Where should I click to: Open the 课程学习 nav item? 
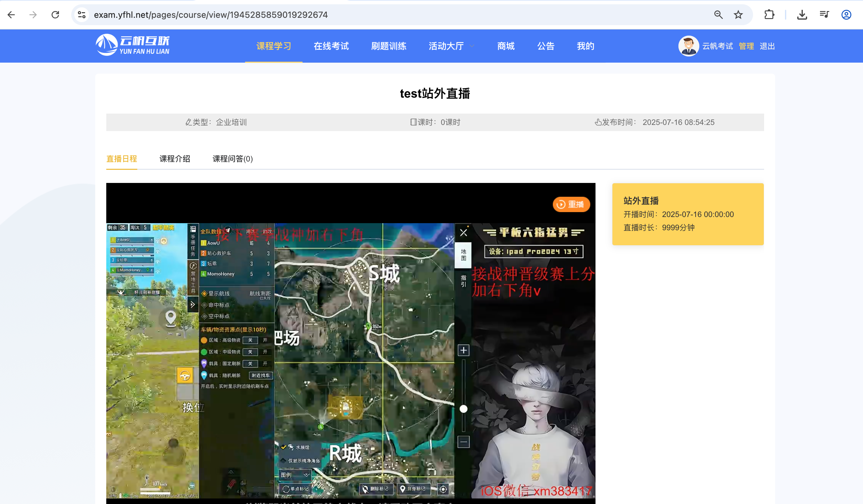tap(274, 46)
